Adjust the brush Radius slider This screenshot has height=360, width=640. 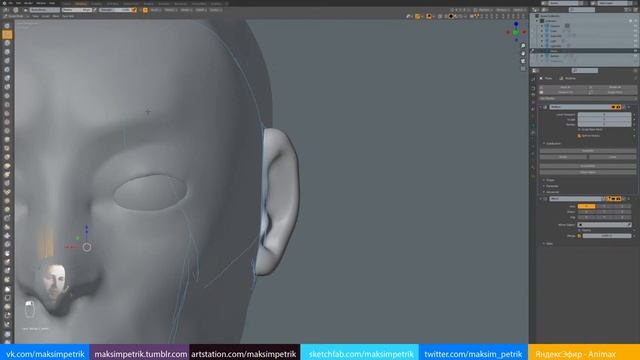click(77, 10)
